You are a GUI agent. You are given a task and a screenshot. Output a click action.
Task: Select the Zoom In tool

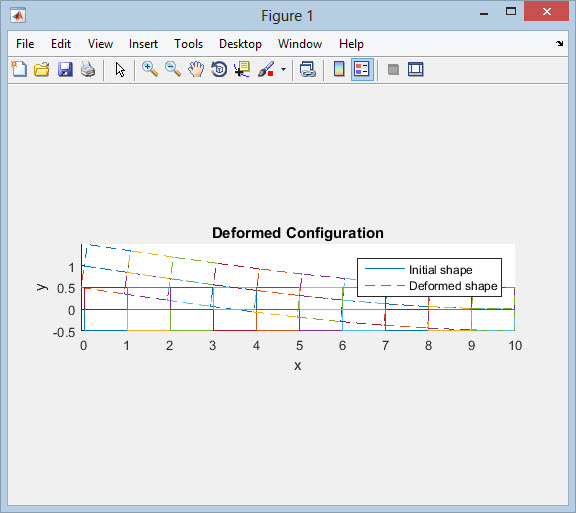[x=150, y=69]
